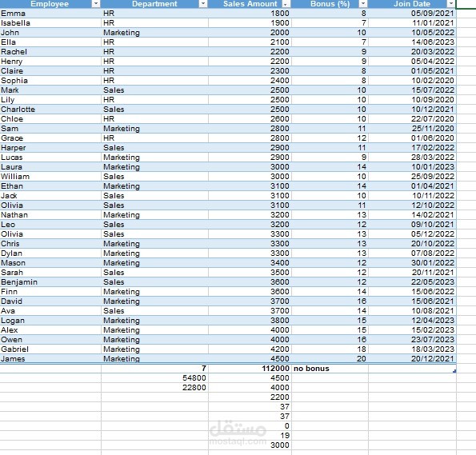Click the Finn employee cell

coord(50,291)
